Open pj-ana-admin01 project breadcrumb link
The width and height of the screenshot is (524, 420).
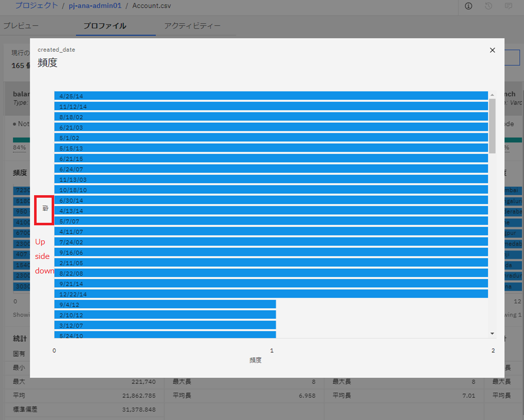coord(95,6)
